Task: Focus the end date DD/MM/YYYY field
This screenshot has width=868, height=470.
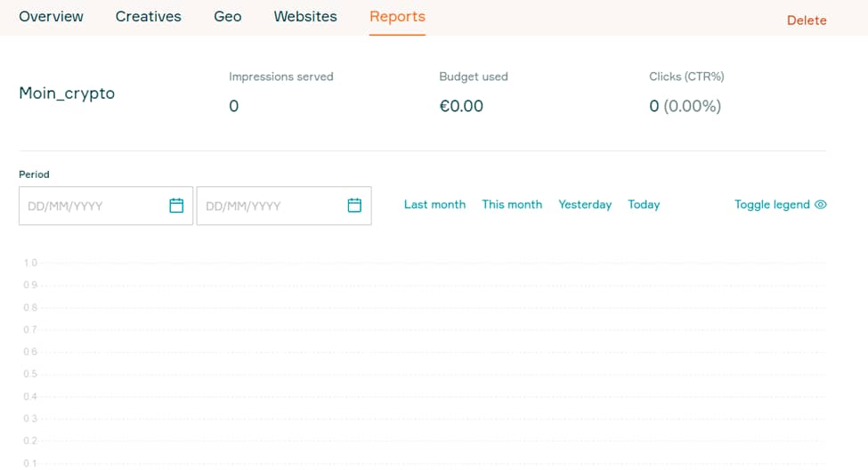Action: pyautogui.click(x=284, y=206)
